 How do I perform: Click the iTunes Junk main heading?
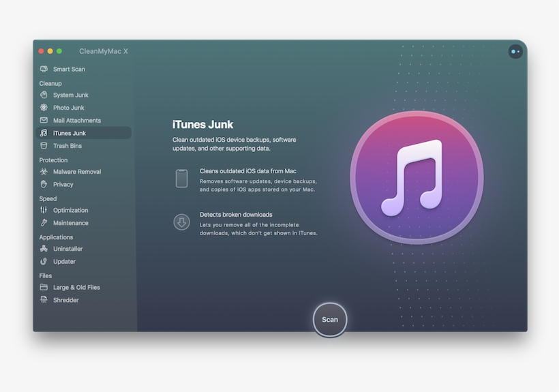pos(202,124)
